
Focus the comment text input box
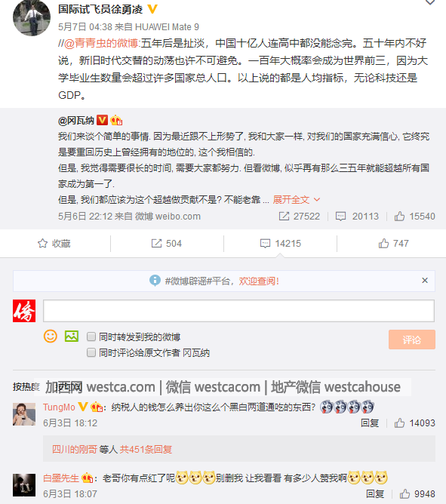coord(238,311)
